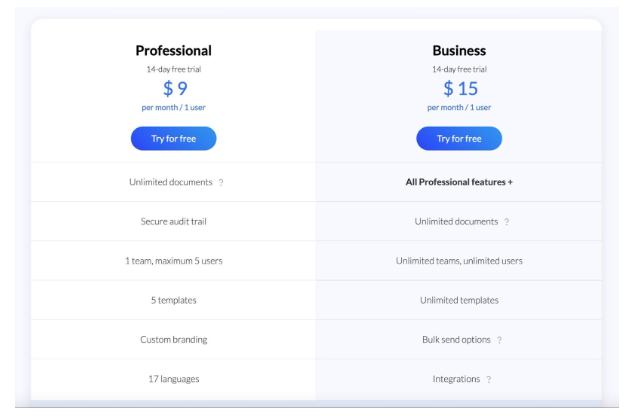The width and height of the screenshot is (635, 416).
Task: Click the $9 price amount
Action: pos(173,89)
